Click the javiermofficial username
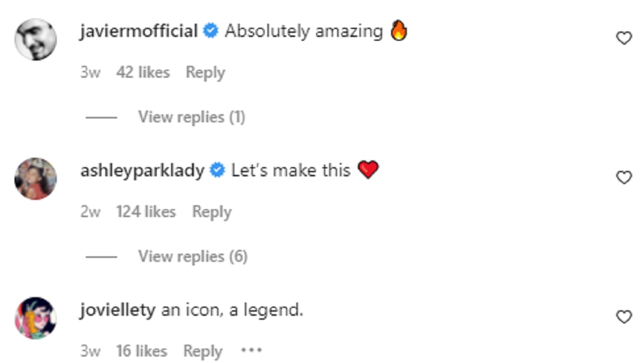 [139, 31]
